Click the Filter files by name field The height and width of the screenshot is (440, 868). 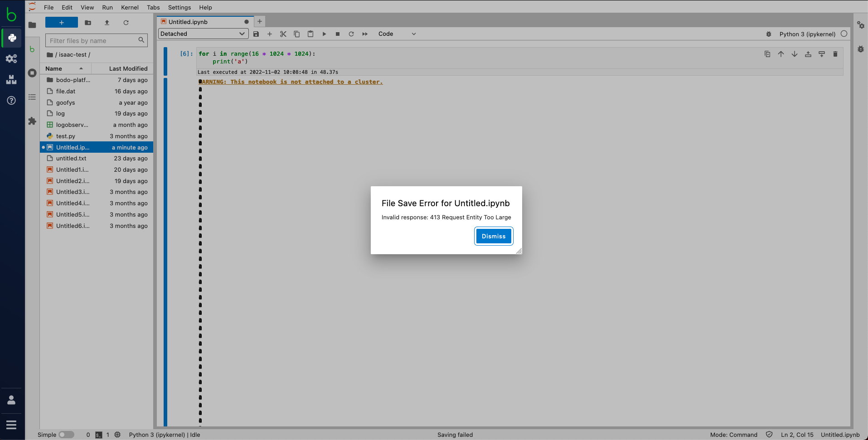point(93,40)
